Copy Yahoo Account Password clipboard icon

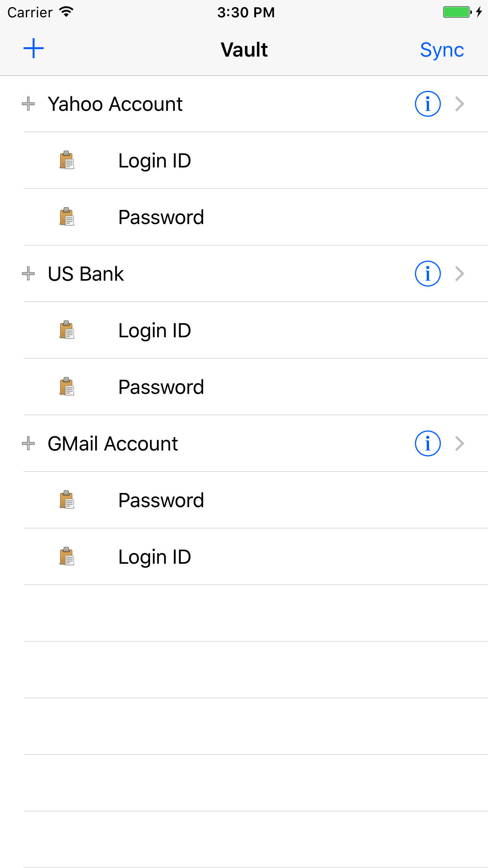(67, 217)
